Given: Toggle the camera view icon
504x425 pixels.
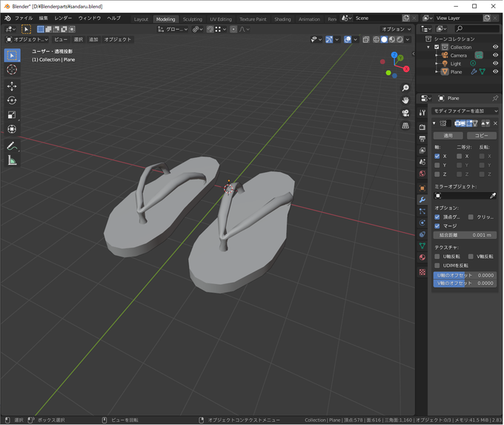Looking at the screenshot, I should [x=405, y=113].
